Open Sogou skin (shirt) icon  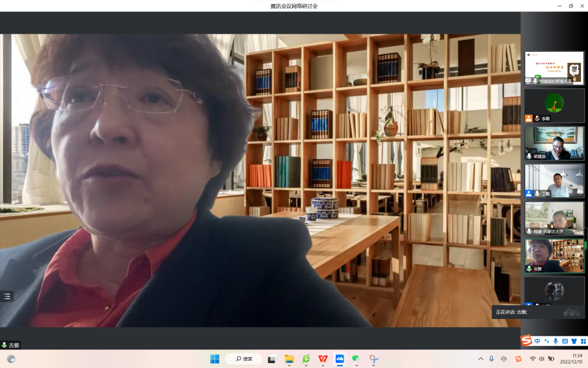tap(574, 341)
